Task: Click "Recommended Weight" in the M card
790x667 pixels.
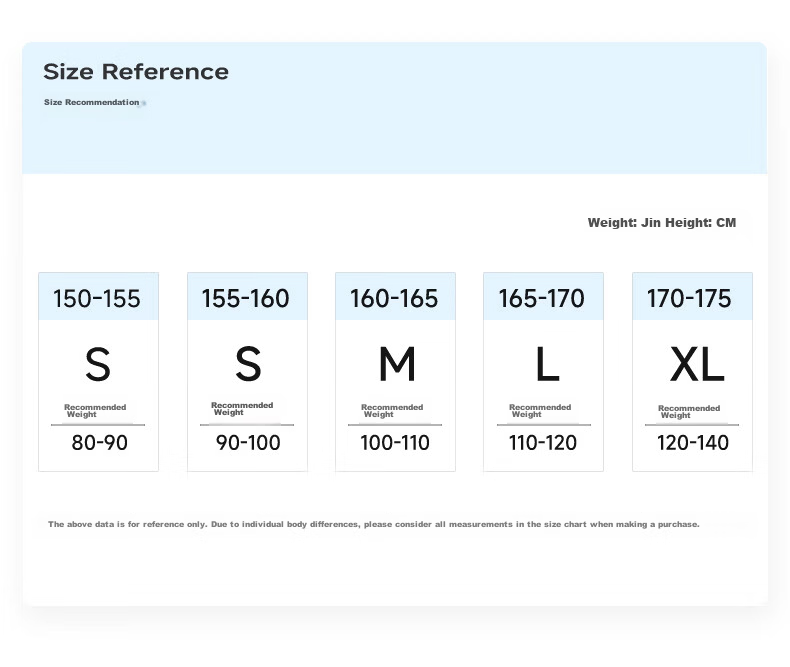Action: 392,411
